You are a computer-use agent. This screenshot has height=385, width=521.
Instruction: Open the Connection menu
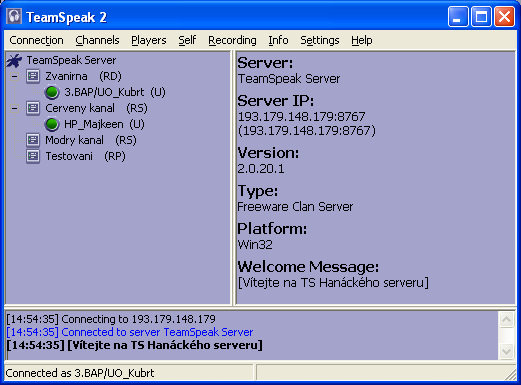pos(36,40)
